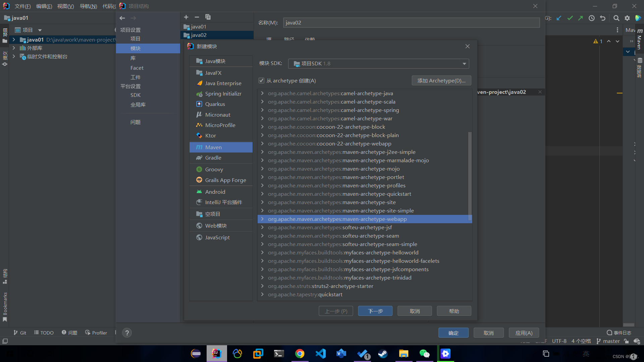Expand struts2-archetype-starter entry
644x362 pixels.
(262, 286)
